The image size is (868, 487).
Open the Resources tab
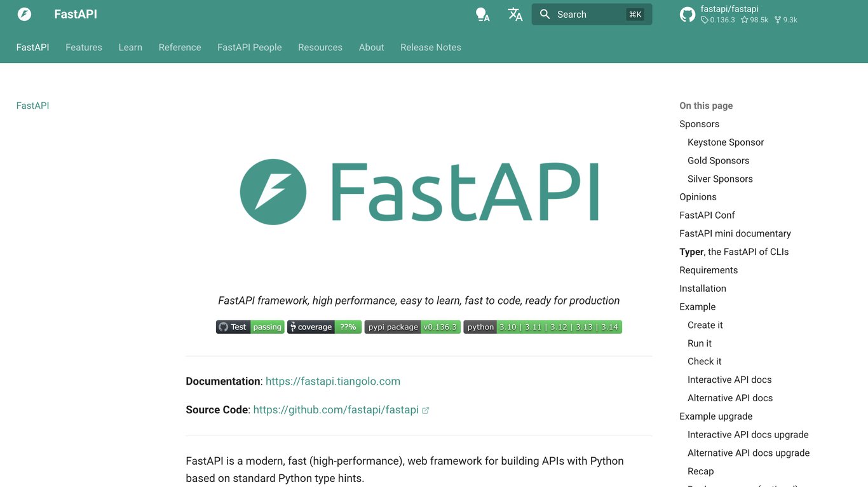[x=320, y=47]
